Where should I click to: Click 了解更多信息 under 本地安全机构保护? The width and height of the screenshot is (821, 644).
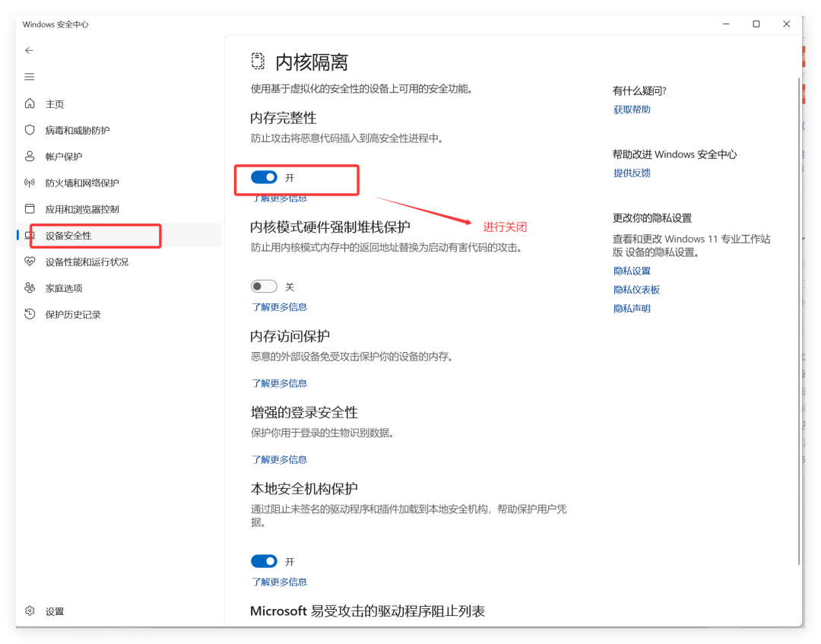[279, 582]
